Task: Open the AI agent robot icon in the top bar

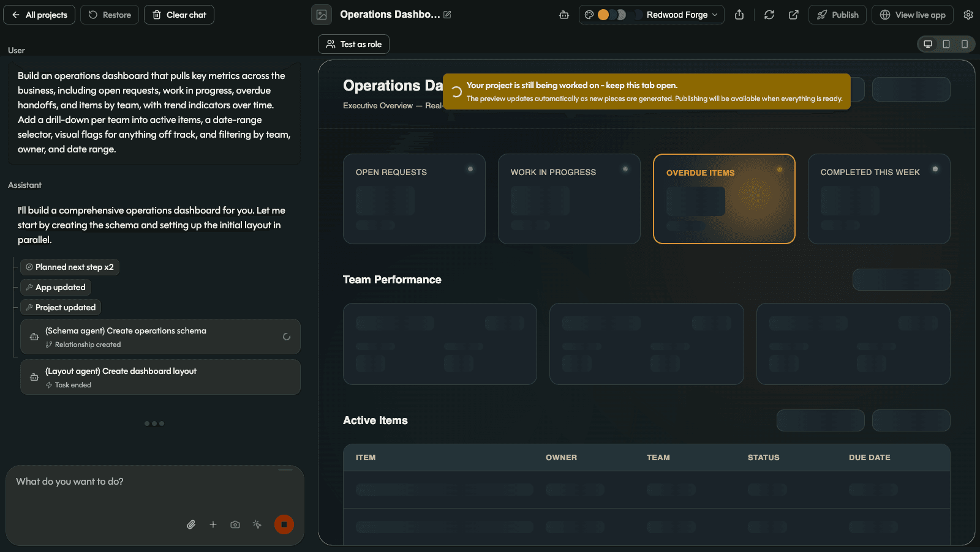Action: tap(564, 15)
